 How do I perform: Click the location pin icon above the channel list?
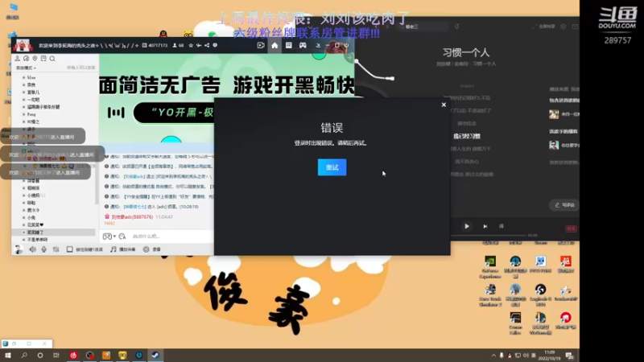pyautogui.click(x=35, y=59)
